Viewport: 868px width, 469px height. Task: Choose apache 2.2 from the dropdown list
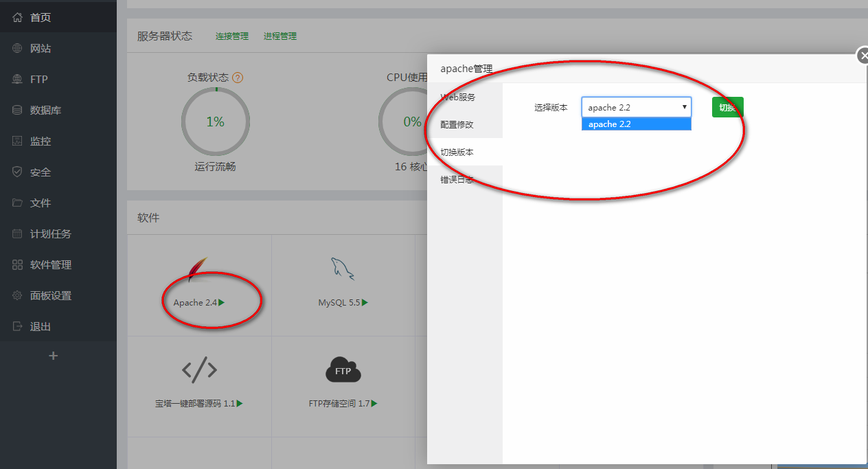click(x=637, y=124)
